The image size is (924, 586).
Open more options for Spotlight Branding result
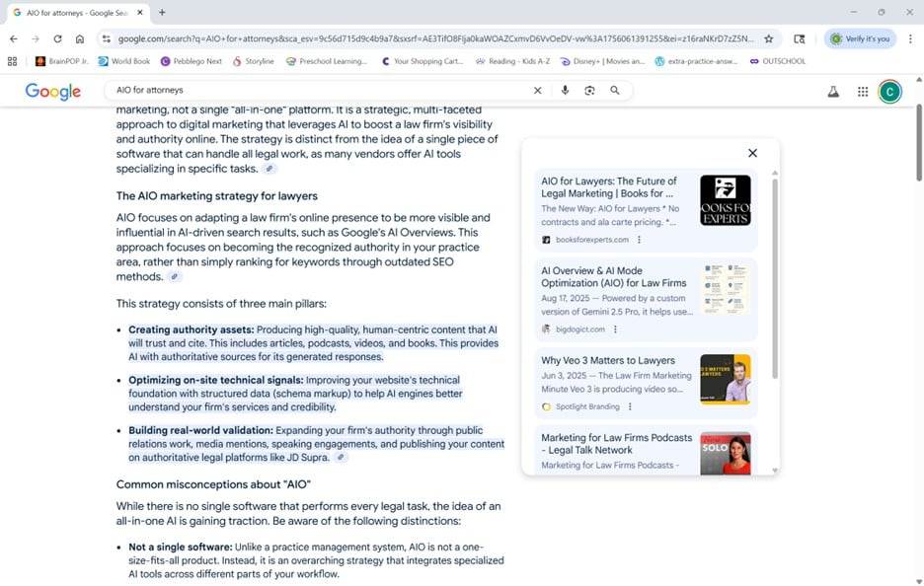pos(630,406)
